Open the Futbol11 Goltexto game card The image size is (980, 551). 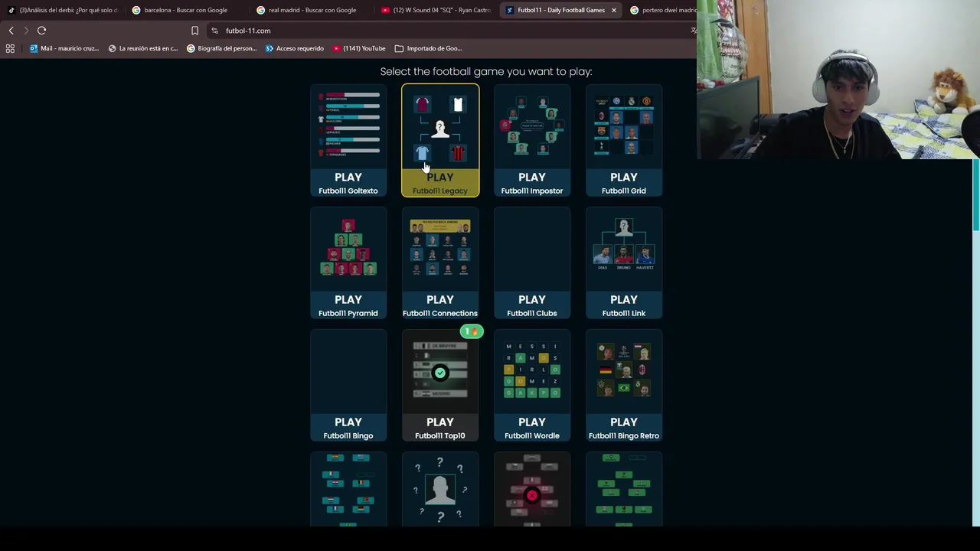tap(348, 141)
